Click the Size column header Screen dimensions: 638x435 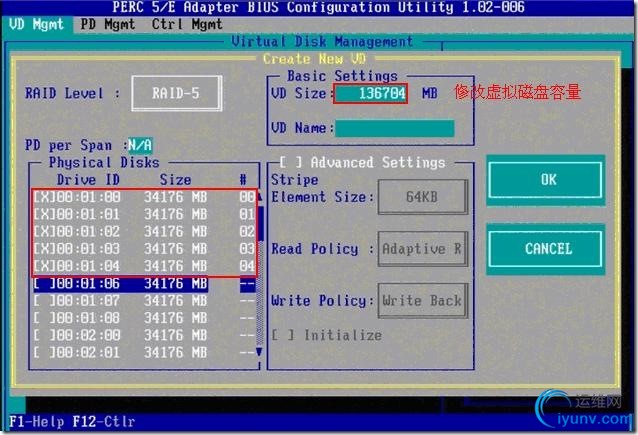pyautogui.click(x=175, y=180)
